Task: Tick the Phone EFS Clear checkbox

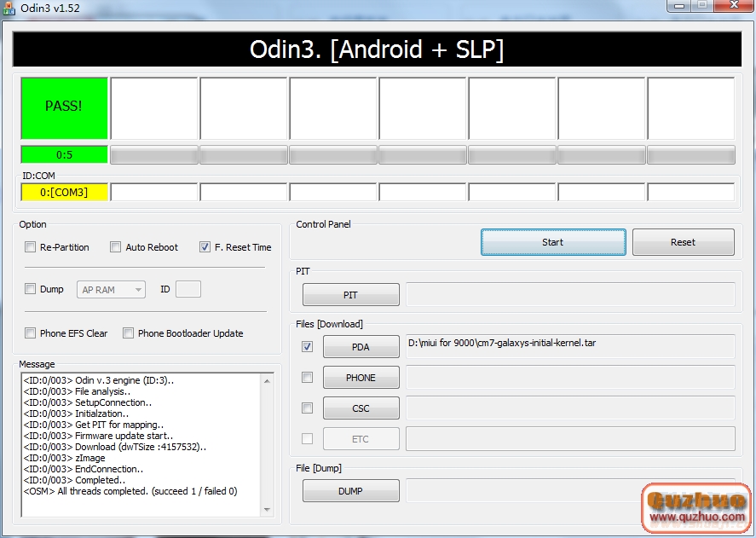Action: (31, 333)
